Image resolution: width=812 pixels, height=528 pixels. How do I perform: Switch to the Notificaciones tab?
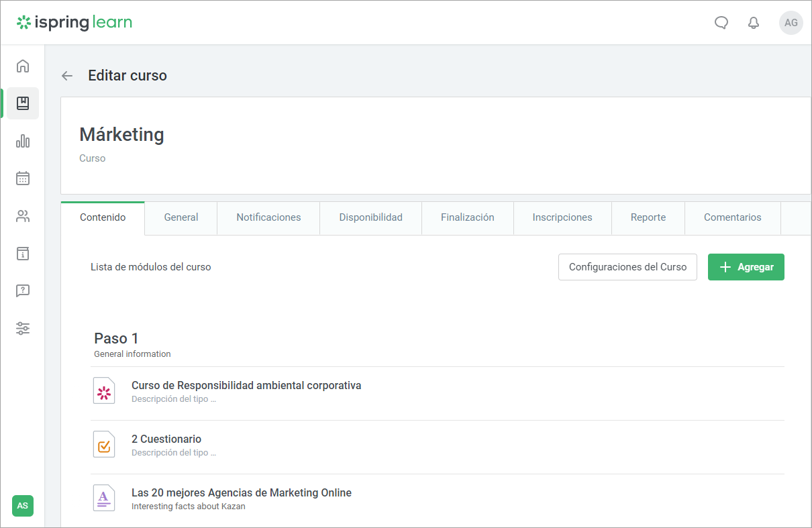(x=268, y=217)
